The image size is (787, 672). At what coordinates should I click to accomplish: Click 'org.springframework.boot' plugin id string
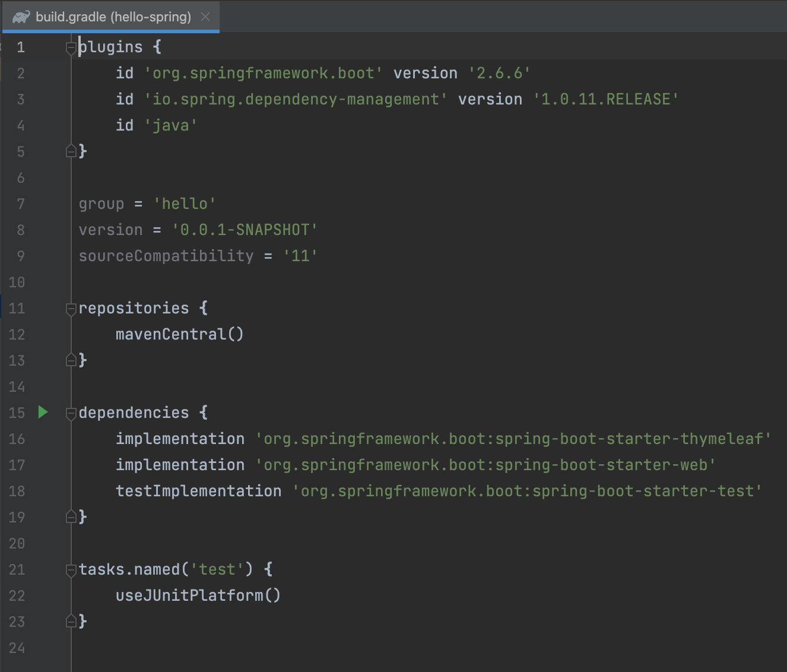pos(264,73)
